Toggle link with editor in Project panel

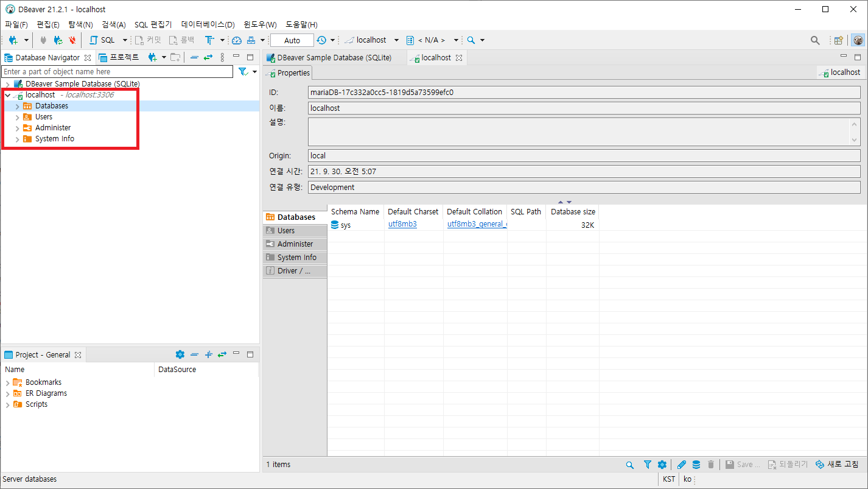point(222,354)
